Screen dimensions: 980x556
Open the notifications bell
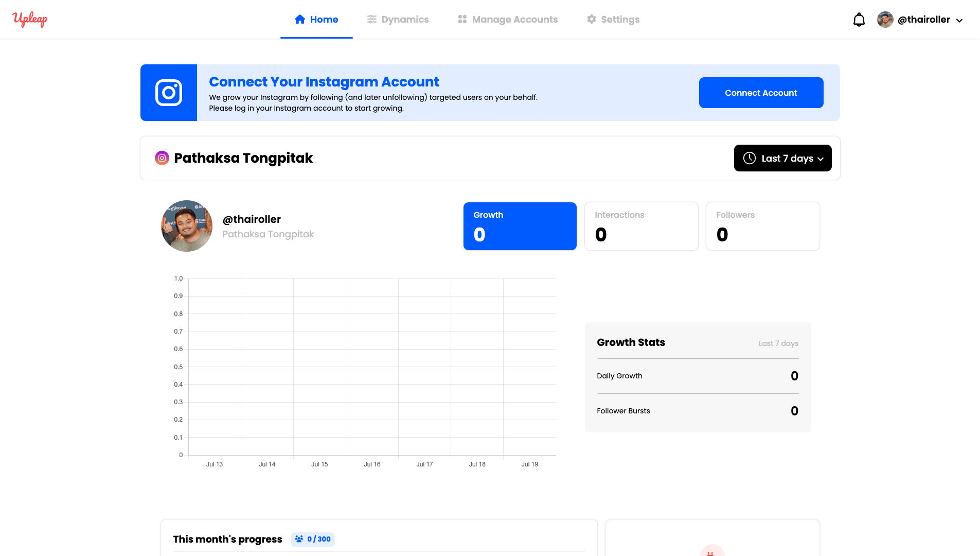pos(859,20)
